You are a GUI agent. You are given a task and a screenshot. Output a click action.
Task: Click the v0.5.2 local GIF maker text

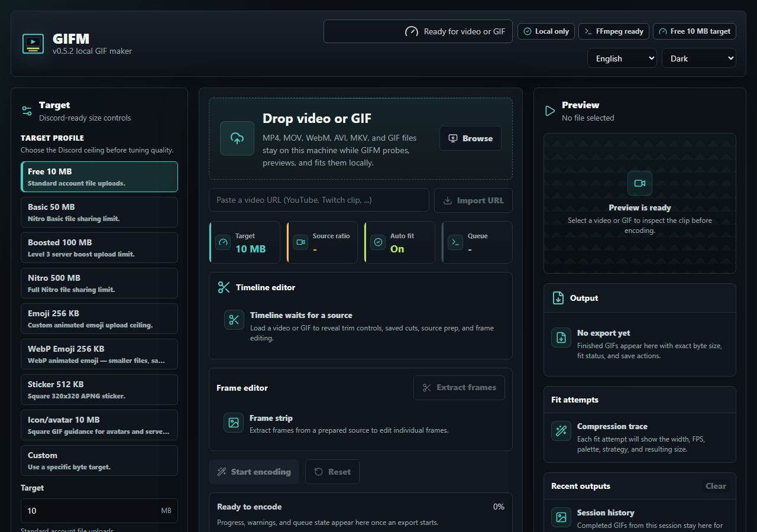coord(92,51)
